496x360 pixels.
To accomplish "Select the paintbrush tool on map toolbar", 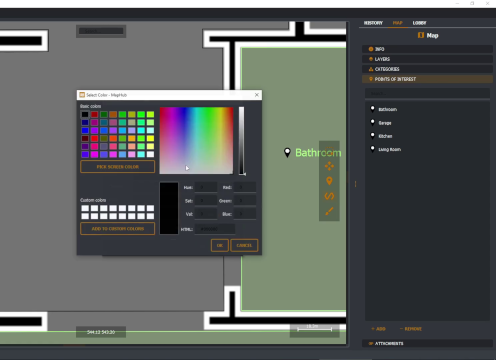I will (x=329, y=211).
